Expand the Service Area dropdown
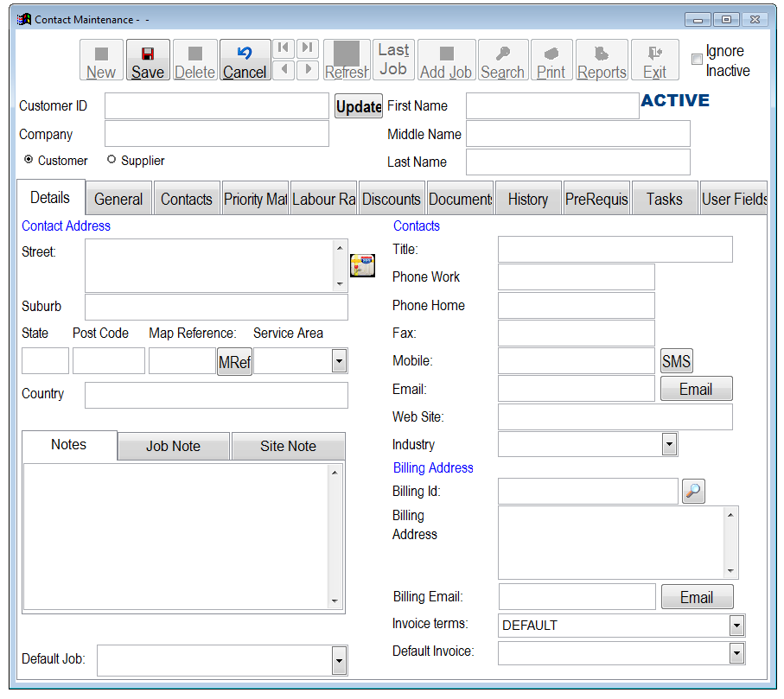Image resolution: width=784 pixels, height=699 pixels. [x=339, y=361]
